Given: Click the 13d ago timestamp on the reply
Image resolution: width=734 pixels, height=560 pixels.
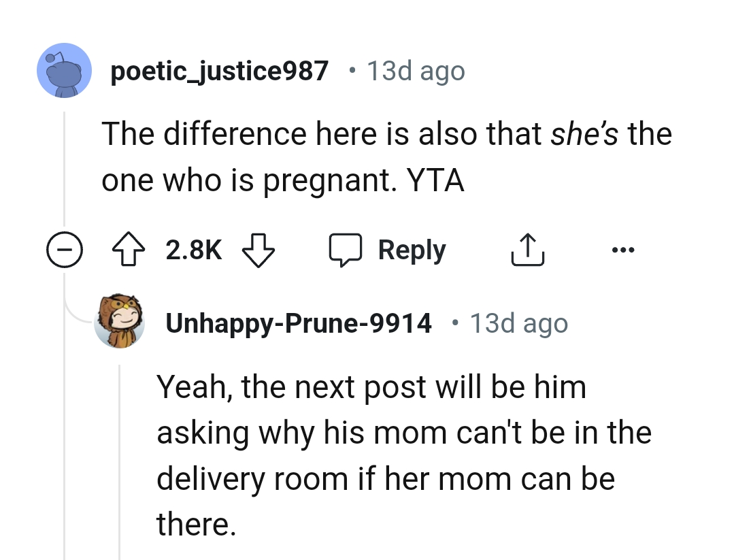Looking at the screenshot, I should tap(518, 323).
